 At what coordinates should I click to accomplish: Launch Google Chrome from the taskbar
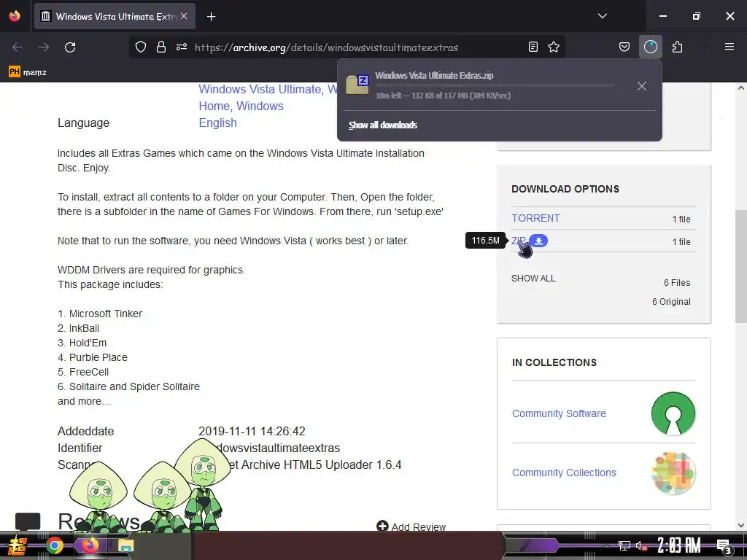coord(54,545)
